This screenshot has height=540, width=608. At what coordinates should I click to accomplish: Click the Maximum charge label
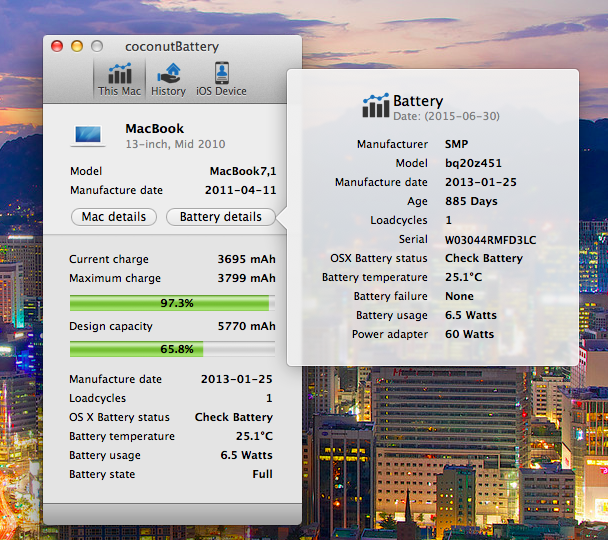[115, 278]
